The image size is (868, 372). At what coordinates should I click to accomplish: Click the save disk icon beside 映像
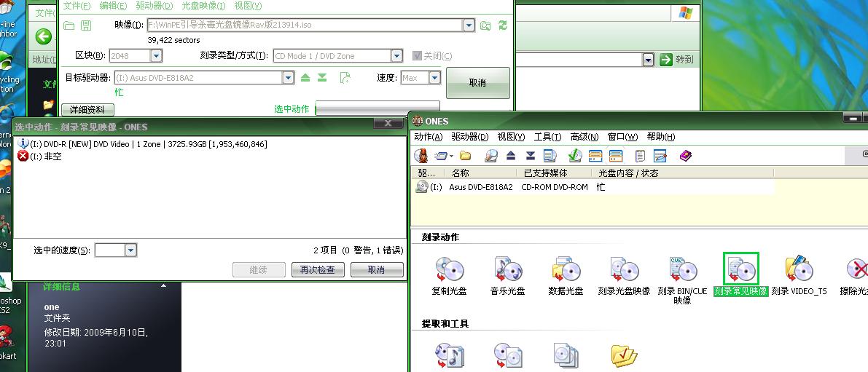click(86, 25)
